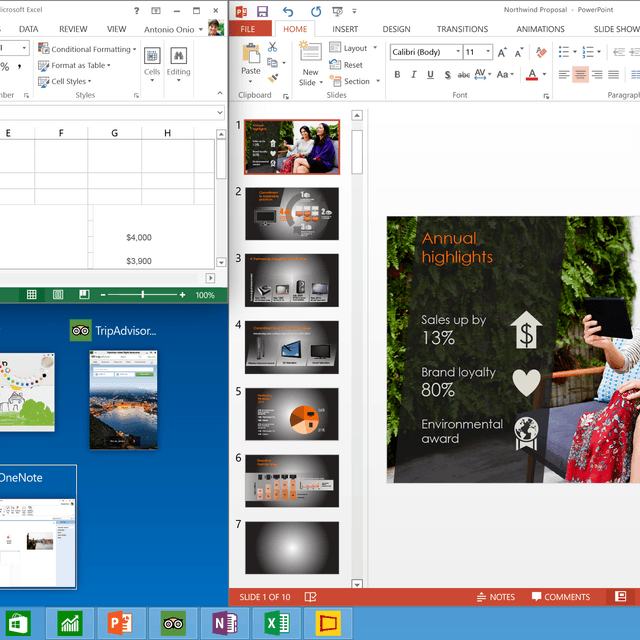The image size is (640, 640).
Task: Open Excel help question mark
Action: [x=136, y=11]
